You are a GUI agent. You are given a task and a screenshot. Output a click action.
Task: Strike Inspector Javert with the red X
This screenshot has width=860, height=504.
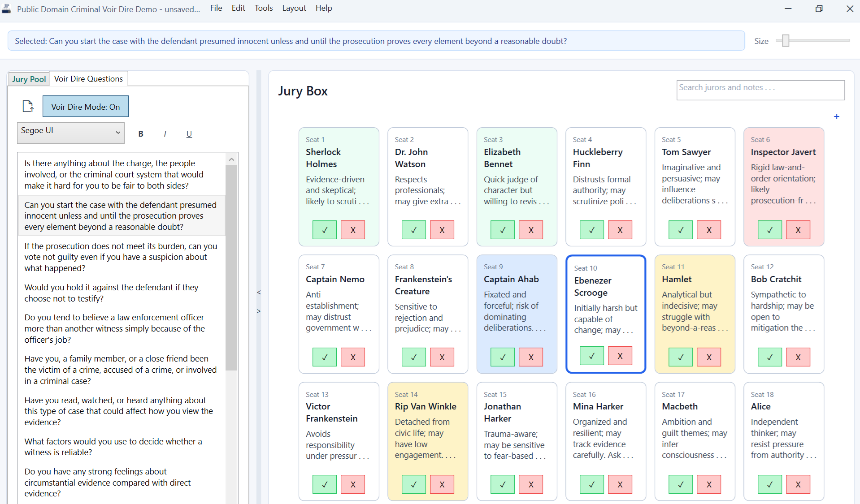tap(798, 230)
